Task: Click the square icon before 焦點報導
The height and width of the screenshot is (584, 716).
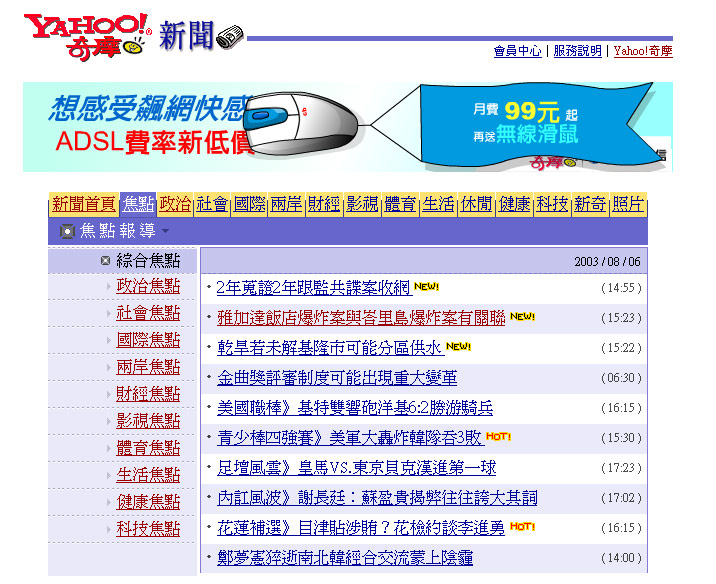Action: click(x=67, y=231)
